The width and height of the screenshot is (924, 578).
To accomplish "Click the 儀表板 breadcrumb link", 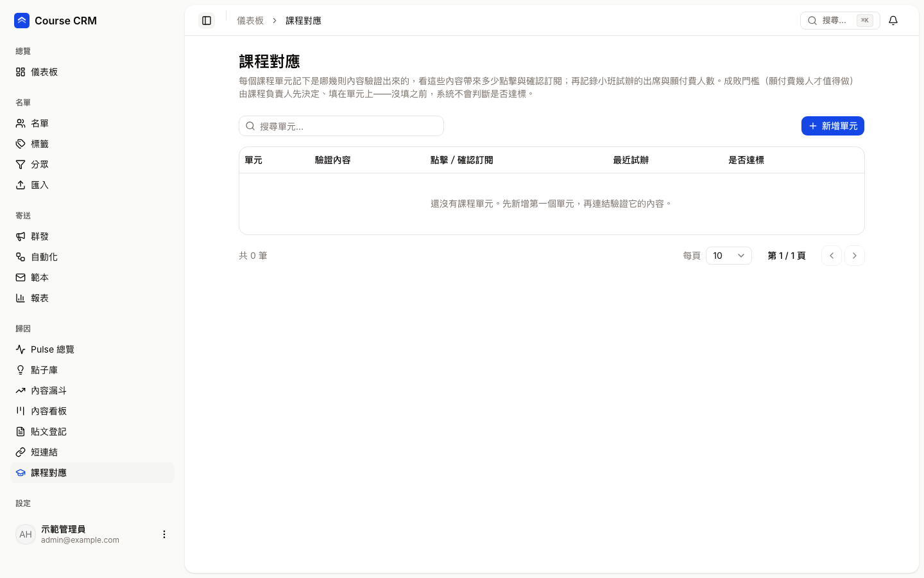I will coord(250,21).
